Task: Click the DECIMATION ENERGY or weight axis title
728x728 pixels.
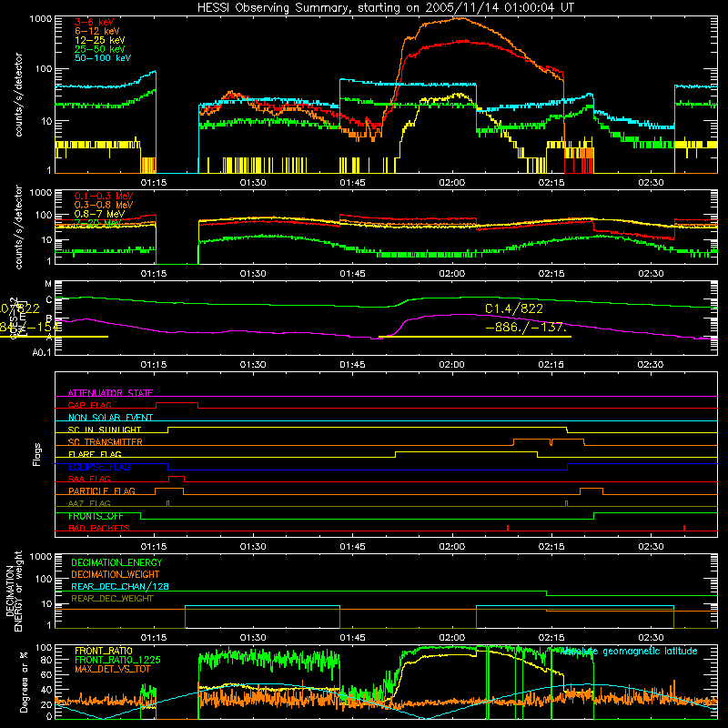Action: (x=14, y=591)
